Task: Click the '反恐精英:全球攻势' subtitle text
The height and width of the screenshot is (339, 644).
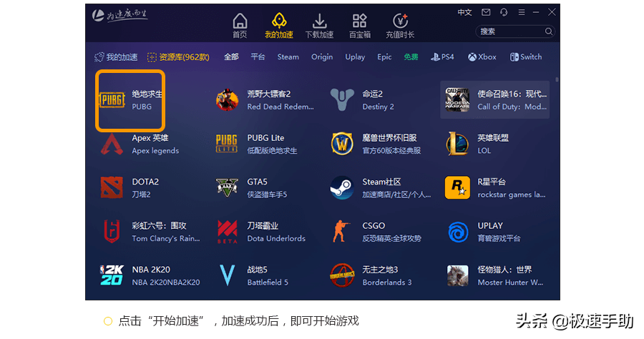Action: pos(391,238)
